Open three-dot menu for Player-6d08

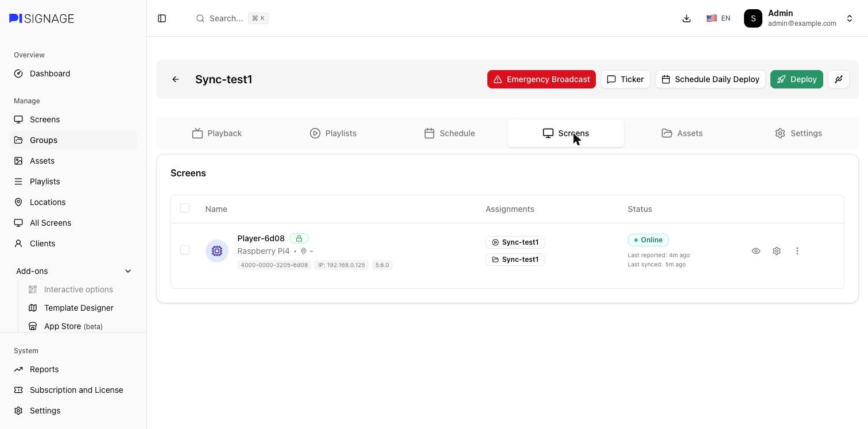[797, 251]
